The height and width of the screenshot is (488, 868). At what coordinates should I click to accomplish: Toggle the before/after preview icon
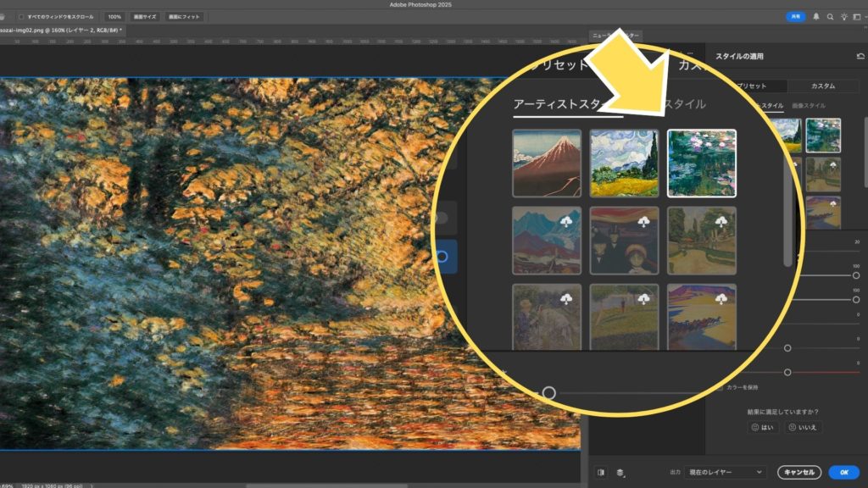tap(601, 473)
